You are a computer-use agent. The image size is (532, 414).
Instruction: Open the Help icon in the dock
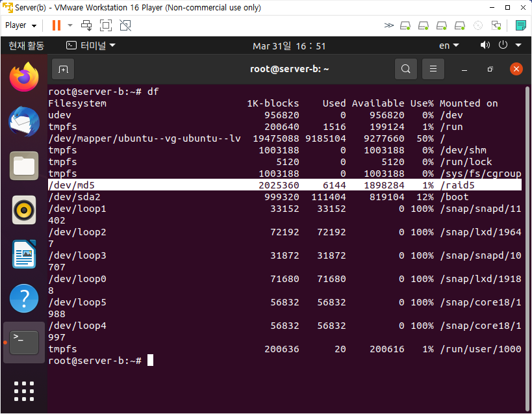tap(24, 298)
